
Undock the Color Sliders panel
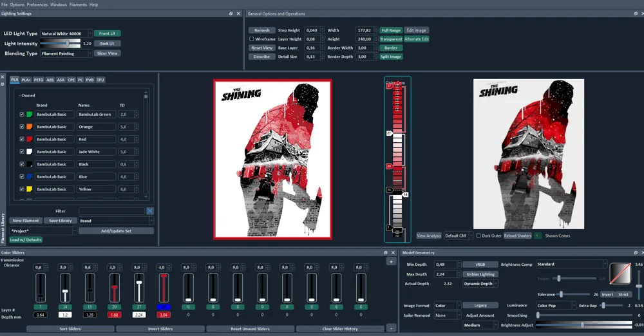point(386,252)
